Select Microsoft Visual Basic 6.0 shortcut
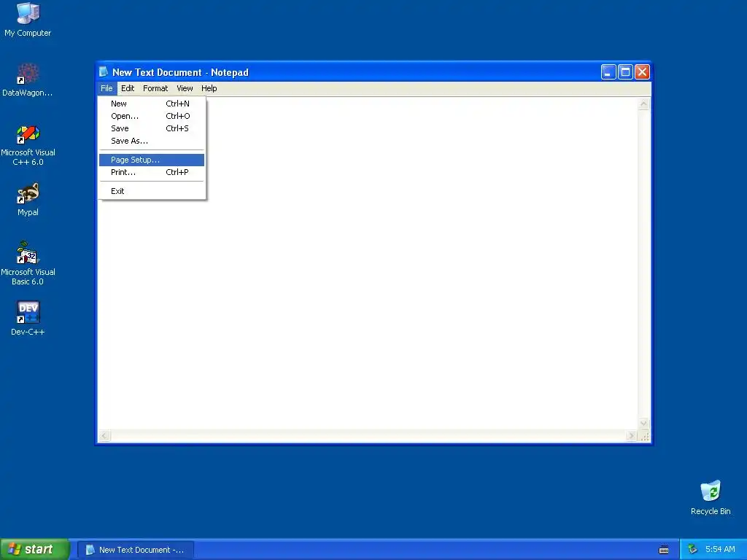Screen dimensions: 747x560 pos(28,262)
